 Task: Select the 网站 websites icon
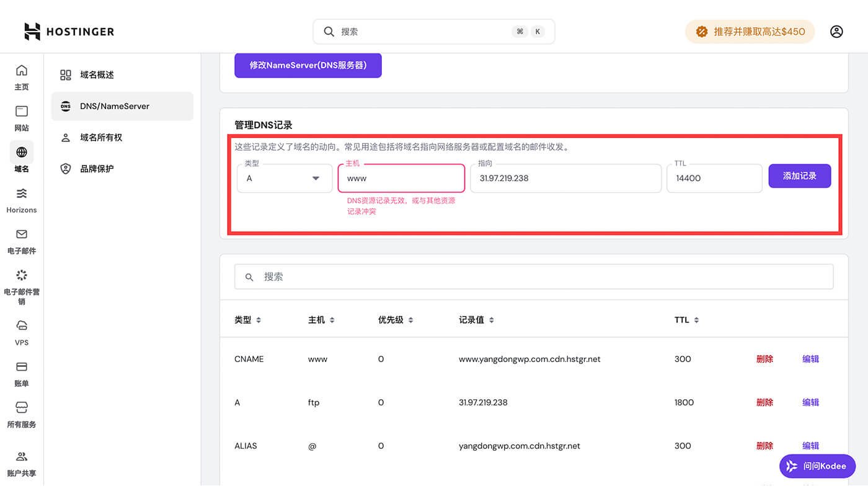(x=21, y=112)
